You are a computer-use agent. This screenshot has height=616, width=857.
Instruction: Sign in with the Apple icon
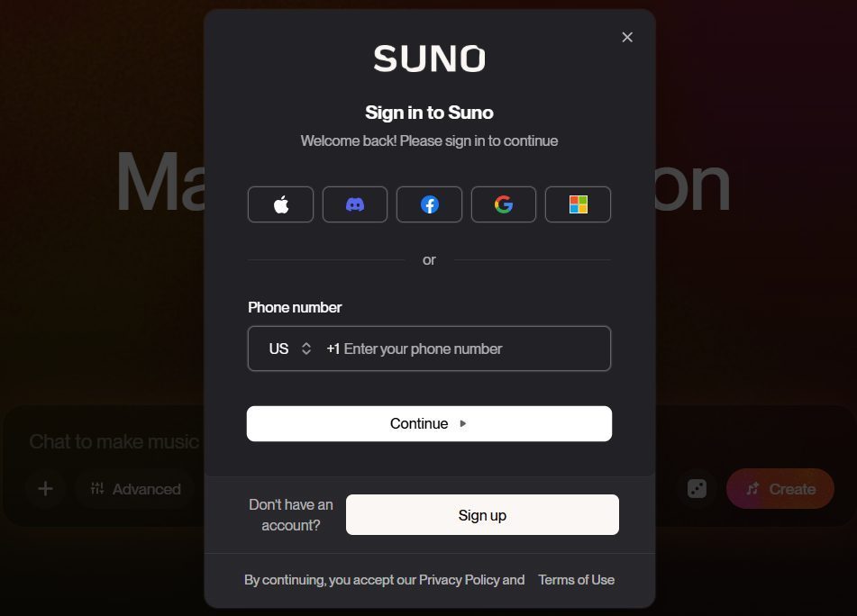click(x=280, y=204)
